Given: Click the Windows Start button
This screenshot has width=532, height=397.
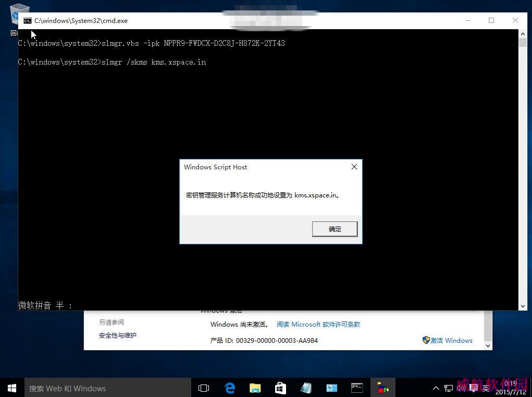Looking at the screenshot, I should point(12,388).
